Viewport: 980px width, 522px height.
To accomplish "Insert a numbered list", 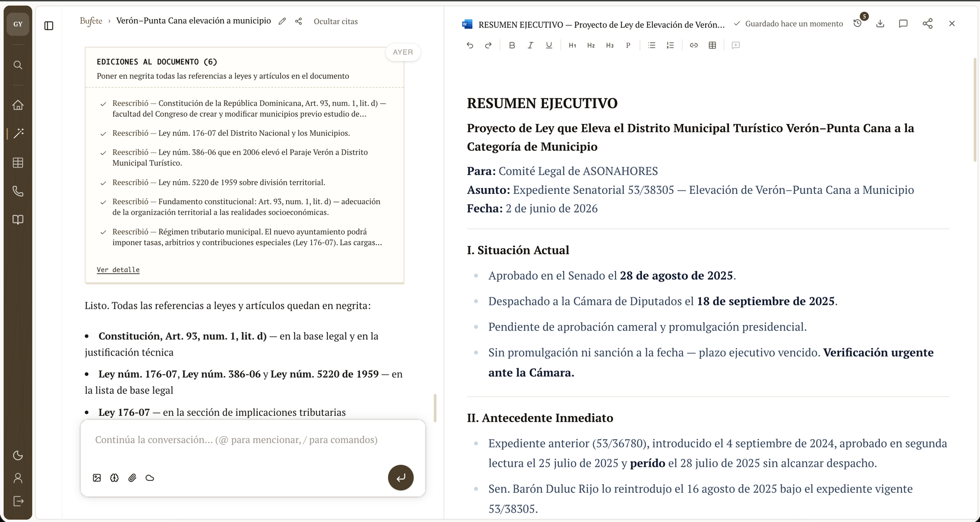I will [670, 45].
